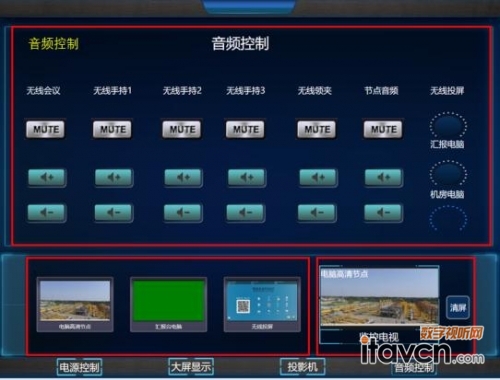Click the 清屏 clear screen button
The width and height of the screenshot is (500, 380).
point(458,307)
